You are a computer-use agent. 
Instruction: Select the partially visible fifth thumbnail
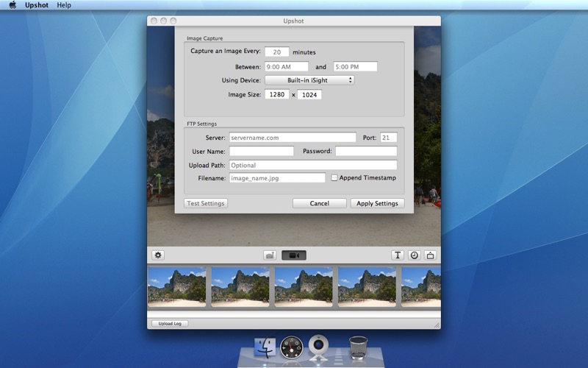(421, 287)
